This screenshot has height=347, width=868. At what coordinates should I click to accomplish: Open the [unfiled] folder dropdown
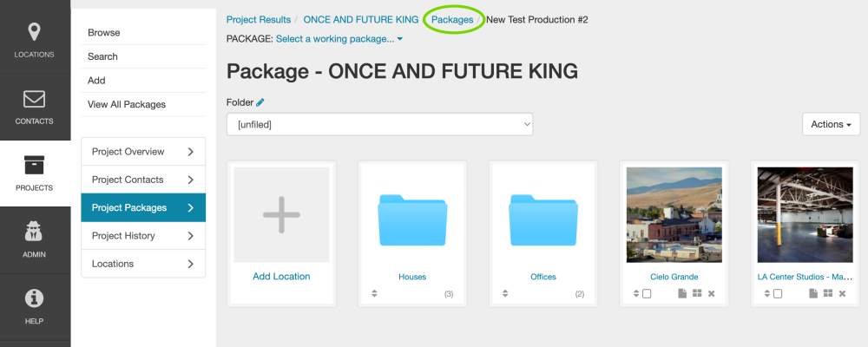pyautogui.click(x=379, y=124)
